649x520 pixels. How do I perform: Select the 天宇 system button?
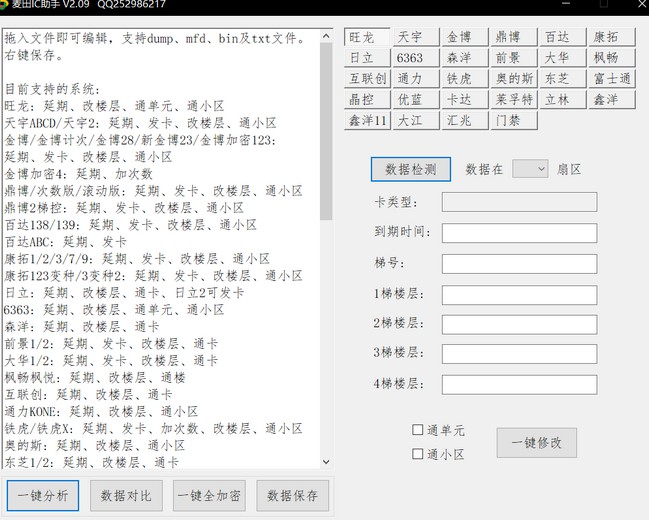416,37
